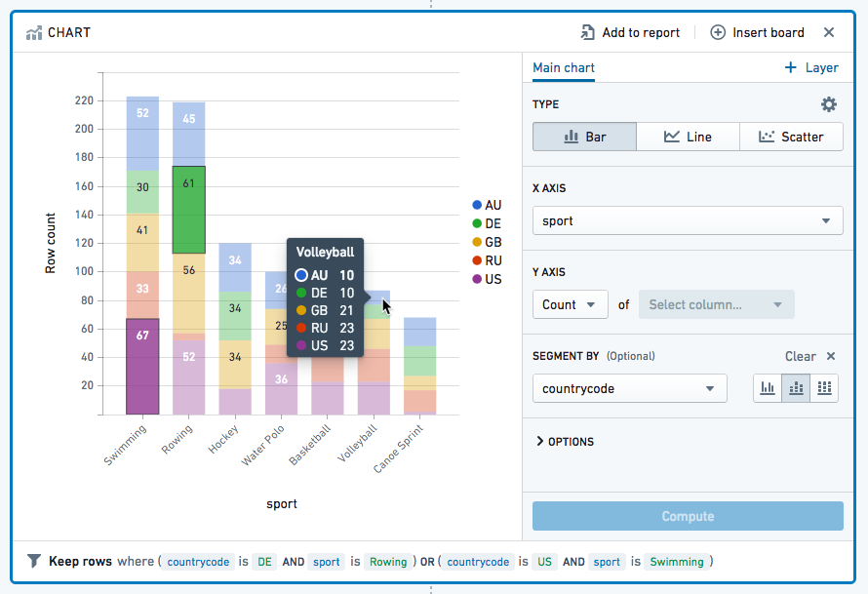
Task: Select grouped bar segment layout icon
Action: click(x=768, y=388)
